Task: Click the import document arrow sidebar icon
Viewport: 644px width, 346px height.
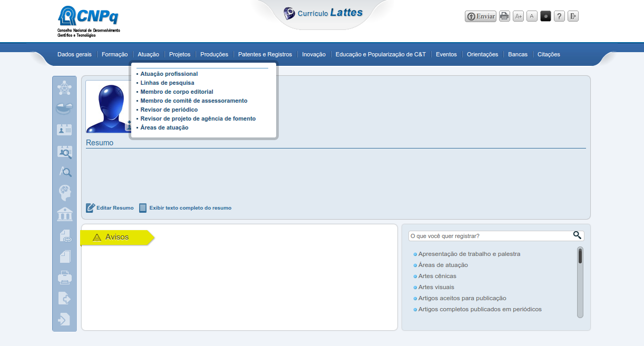Action: [x=64, y=319]
